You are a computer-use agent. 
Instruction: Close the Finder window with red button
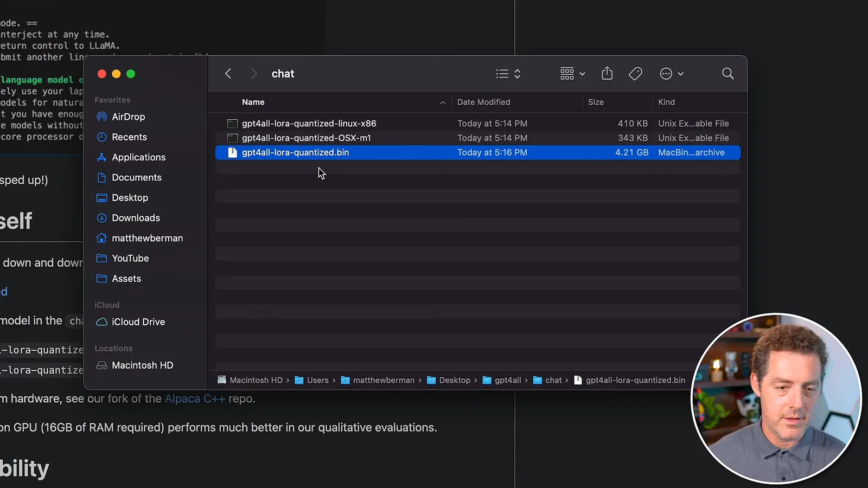pyautogui.click(x=101, y=74)
